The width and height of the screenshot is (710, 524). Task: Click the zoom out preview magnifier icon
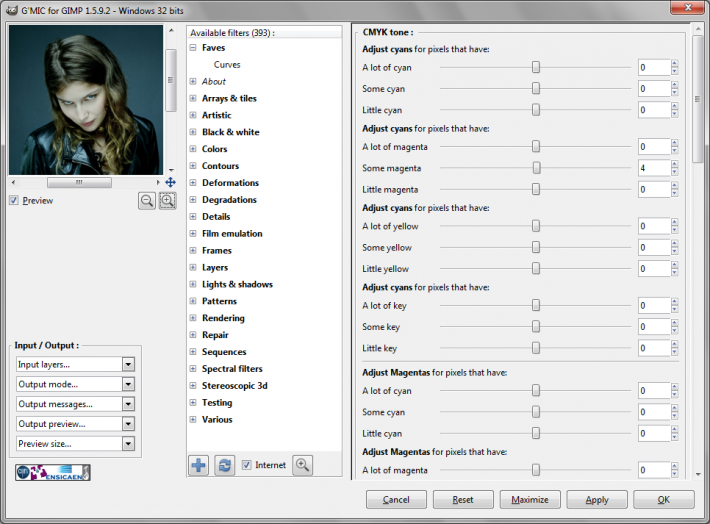tap(147, 201)
